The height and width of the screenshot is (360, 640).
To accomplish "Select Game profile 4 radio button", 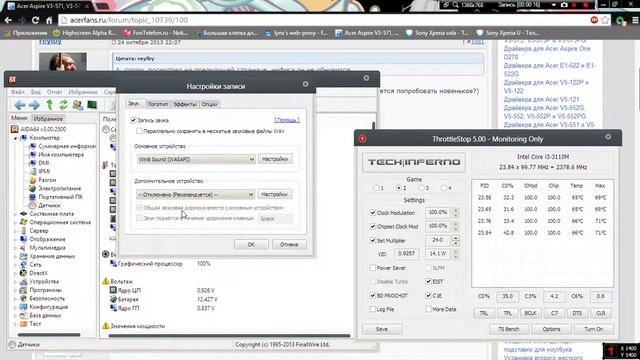I will pos(444,188).
